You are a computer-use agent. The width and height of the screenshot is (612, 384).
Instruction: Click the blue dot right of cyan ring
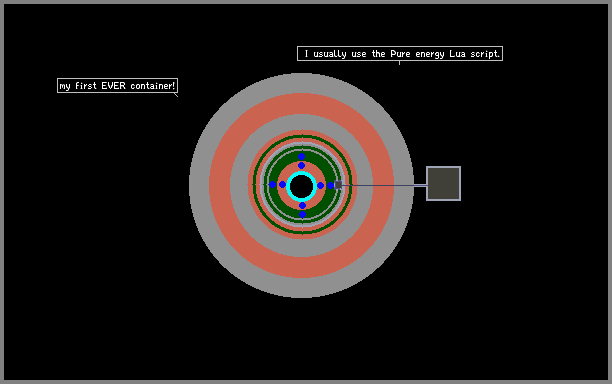[320, 185]
